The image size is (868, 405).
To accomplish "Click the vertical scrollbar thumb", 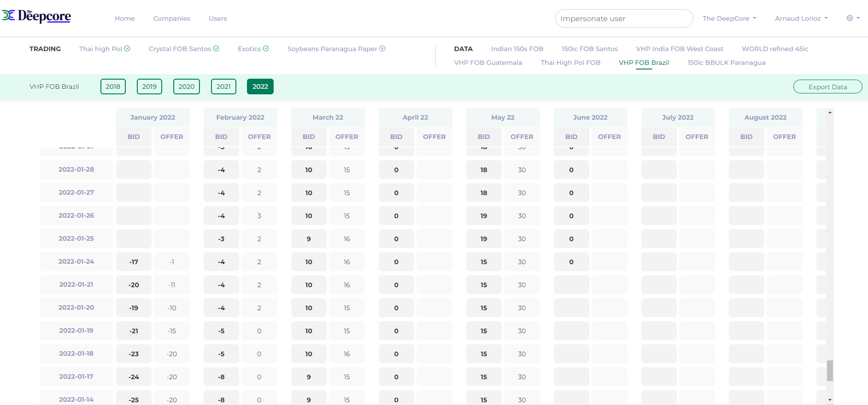I will (x=830, y=370).
